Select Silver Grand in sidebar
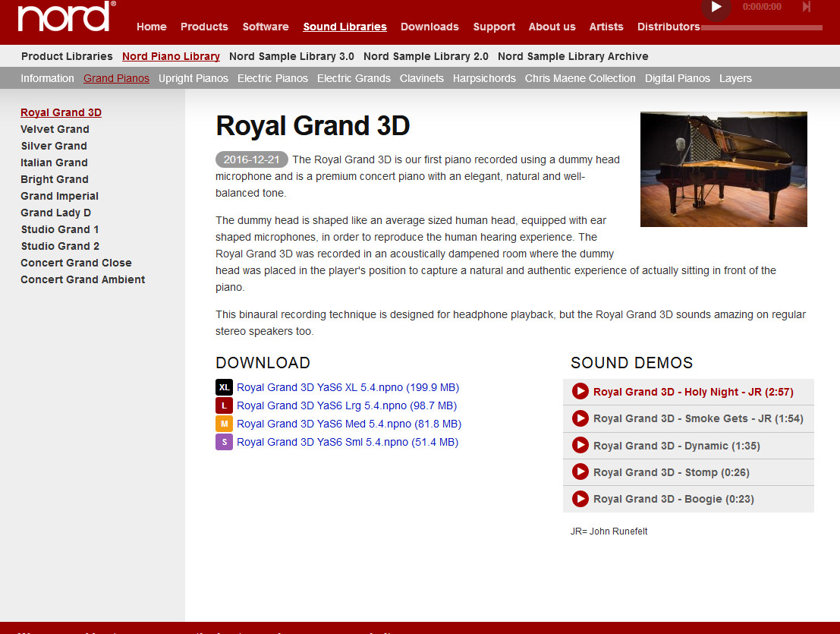Screen dimensions: 840x634 tap(54, 146)
